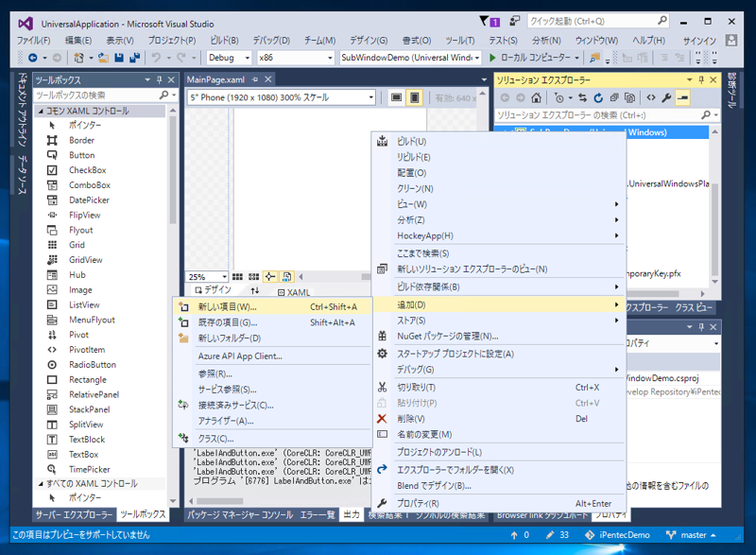The height and width of the screenshot is (555, 756).
Task: Toggle snapping to snaplines icon
Action: (270, 277)
